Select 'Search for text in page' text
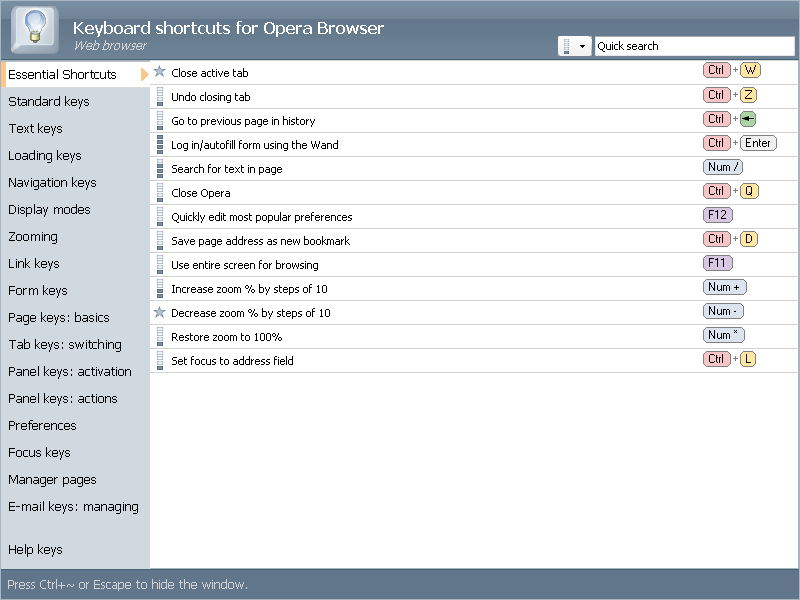Viewport: 800px width, 600px height. (x=227, y=169)
